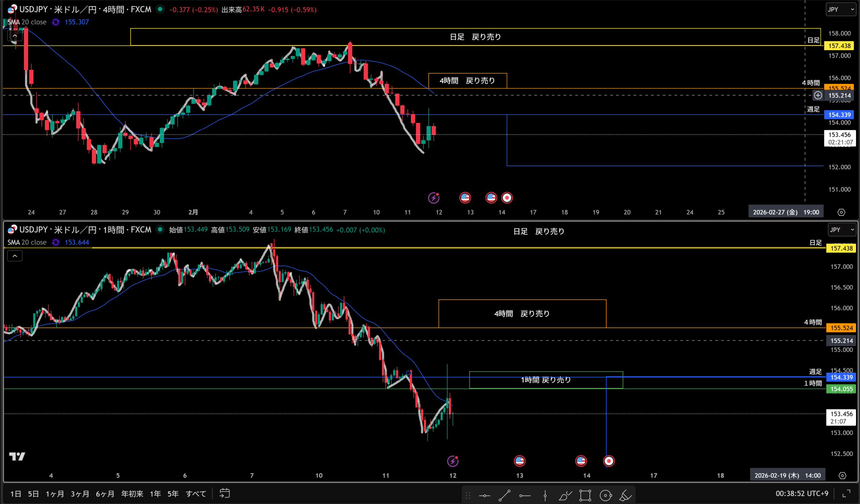Screen dimensions: 860x504
Task: Select the vertical line tool
Action: tap(545, 495)
